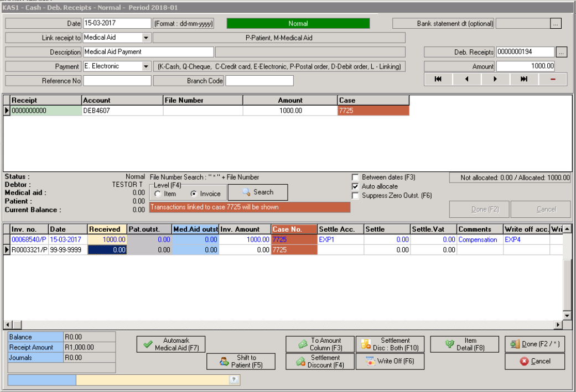Select the Item level radio button
The width and height of the screenshot is (576, 392).
[158, 194]
